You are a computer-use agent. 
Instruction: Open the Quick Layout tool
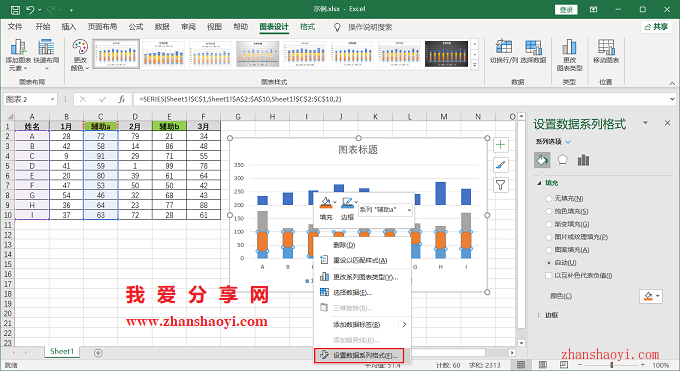coord(46,47)
